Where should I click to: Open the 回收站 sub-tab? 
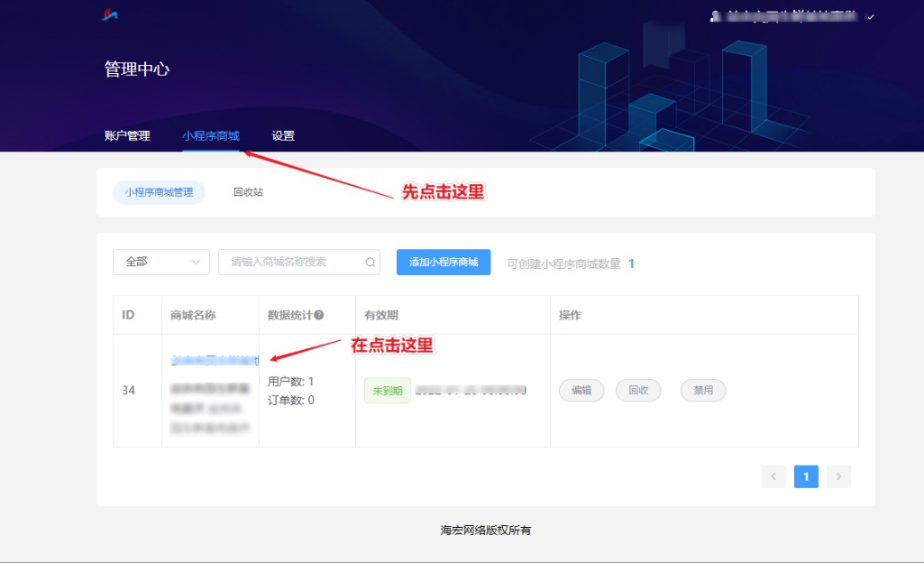pyautogui.click(x=248, y=192)
